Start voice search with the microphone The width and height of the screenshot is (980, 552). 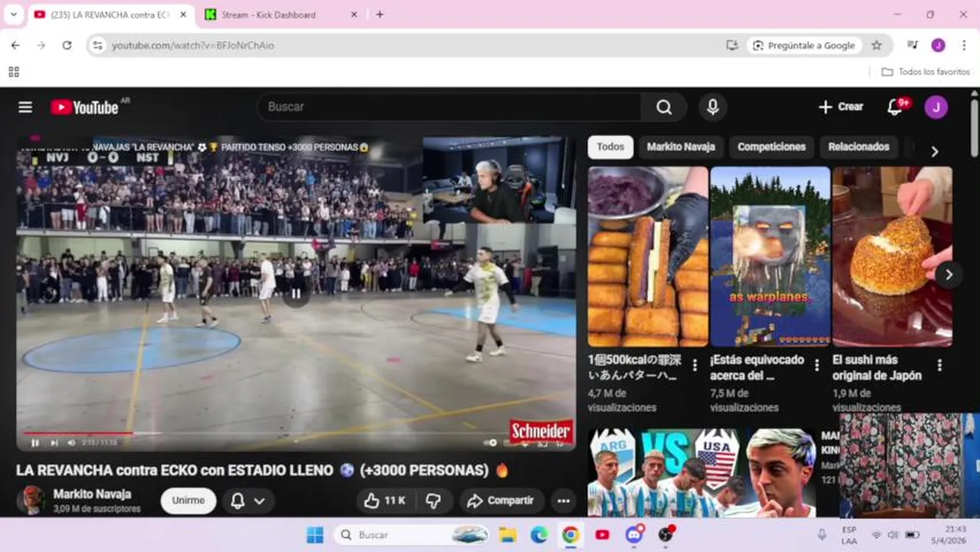pos(712,107)
